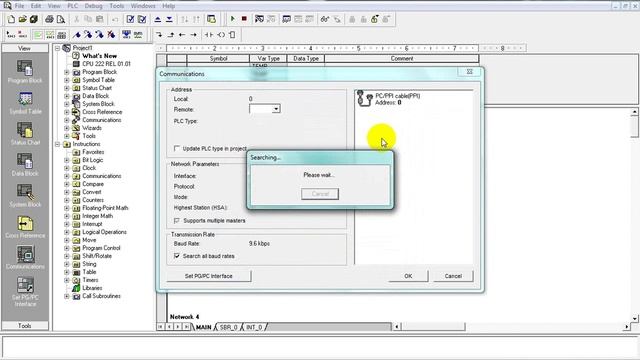The height and width of the screenshot is (360, 640).
Task: Click the Print icon in toolbar
Action: pyautogui.click(x=49, y=19)
